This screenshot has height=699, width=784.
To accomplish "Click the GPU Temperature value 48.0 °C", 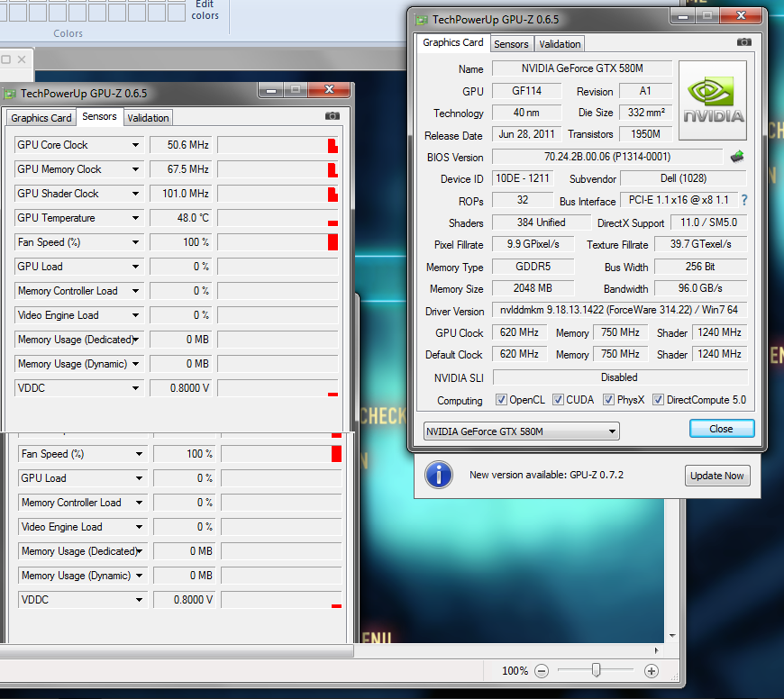I will [181, 218].
